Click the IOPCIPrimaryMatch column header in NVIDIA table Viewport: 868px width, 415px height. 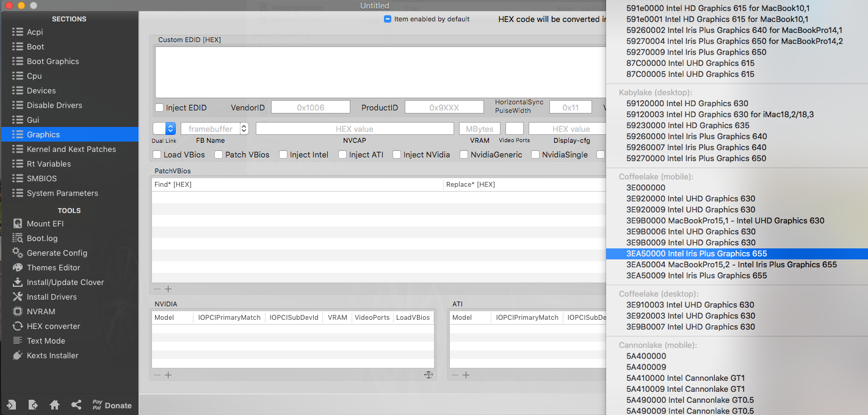pos(229,317)
